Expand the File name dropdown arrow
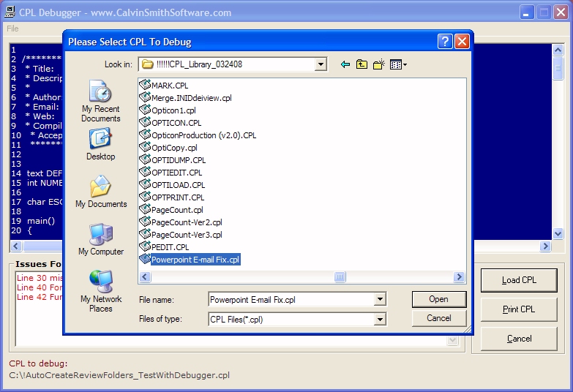 (x=380, y=300)
